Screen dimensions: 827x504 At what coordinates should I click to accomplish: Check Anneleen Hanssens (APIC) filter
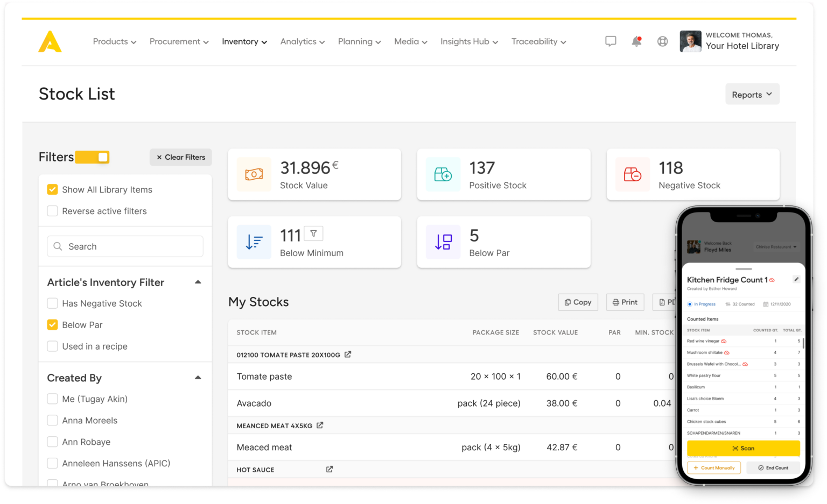[52, 463]
